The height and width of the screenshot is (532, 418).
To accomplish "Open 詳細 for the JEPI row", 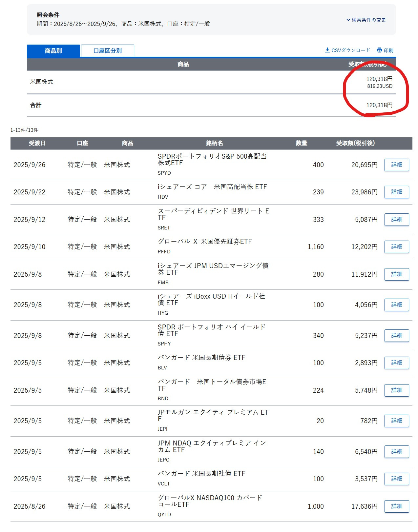I will click(x=396, y=421).
